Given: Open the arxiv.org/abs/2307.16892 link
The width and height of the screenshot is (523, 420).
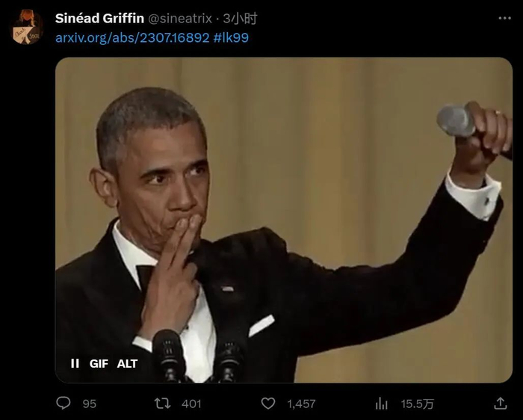Looking at the screenshot, I should pyautogui.click(x=132, y=37).
